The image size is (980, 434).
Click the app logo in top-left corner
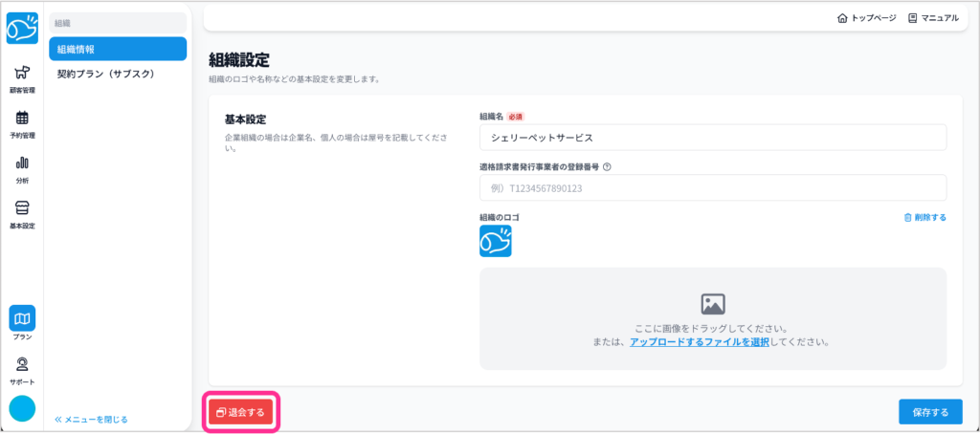pos(22,28)
